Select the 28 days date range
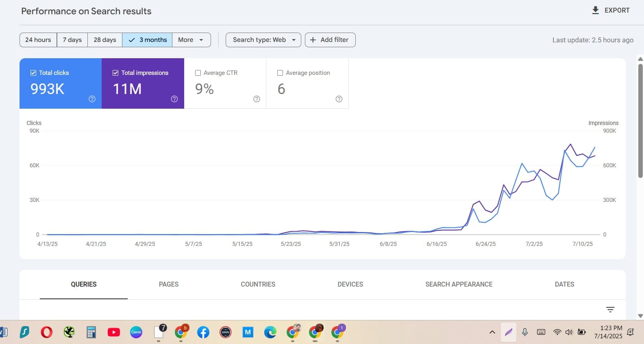 tap(105, 40)
